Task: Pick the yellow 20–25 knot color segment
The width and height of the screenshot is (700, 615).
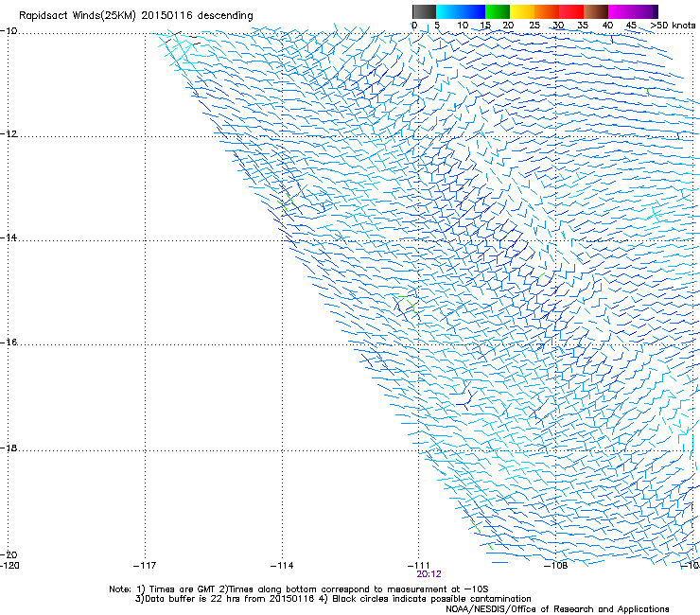Action: (x=522, y=11)
